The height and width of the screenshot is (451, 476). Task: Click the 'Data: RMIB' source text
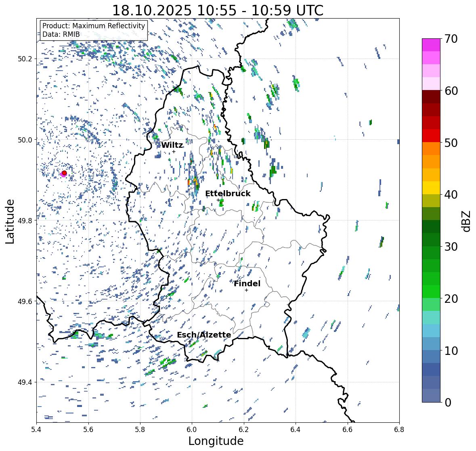(x=61, y=34)
